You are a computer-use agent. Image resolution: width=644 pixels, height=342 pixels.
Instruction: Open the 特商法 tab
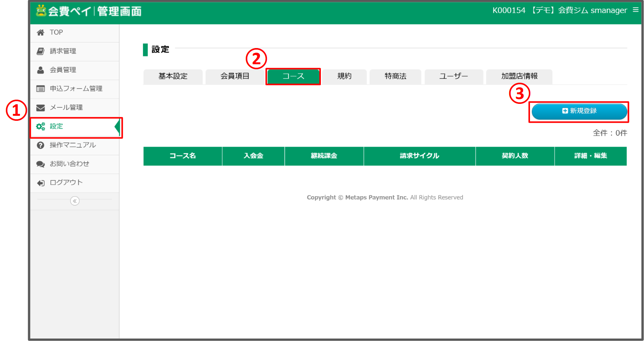click(396, 77)
